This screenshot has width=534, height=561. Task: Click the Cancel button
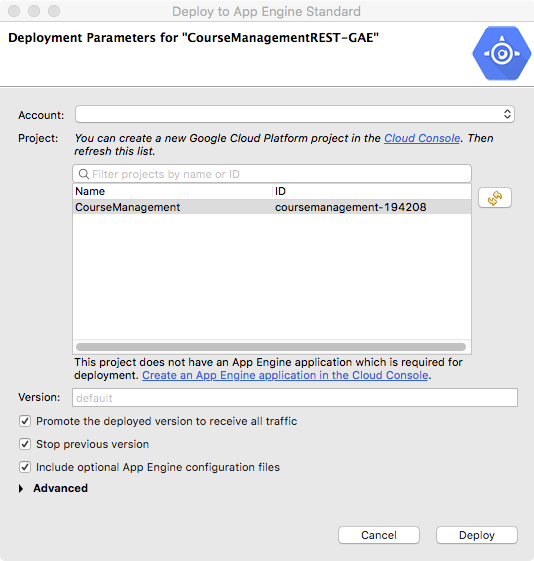pos(379,535)
